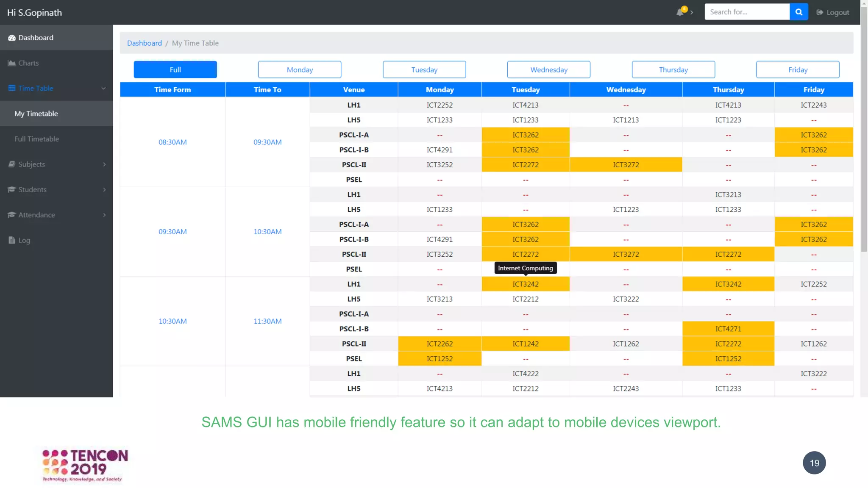Click ICT4222 in Tuesday column
868x488 pixels.
click(526, 374)
